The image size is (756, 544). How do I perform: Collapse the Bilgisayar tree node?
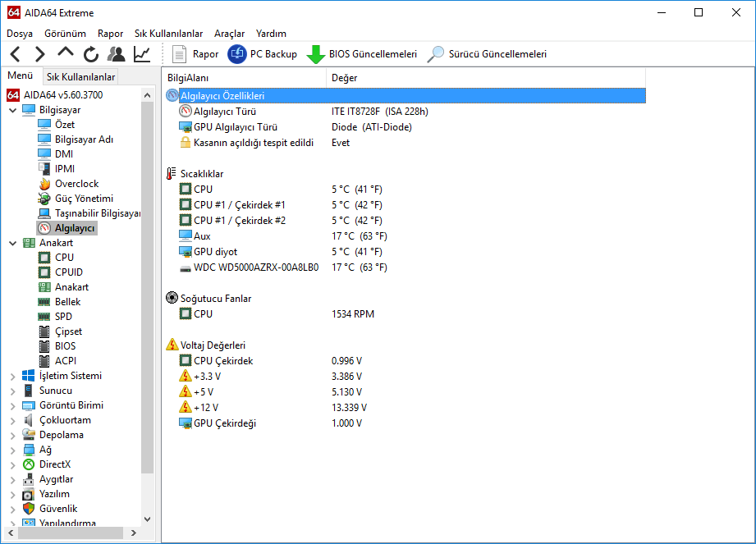(12, 110)
